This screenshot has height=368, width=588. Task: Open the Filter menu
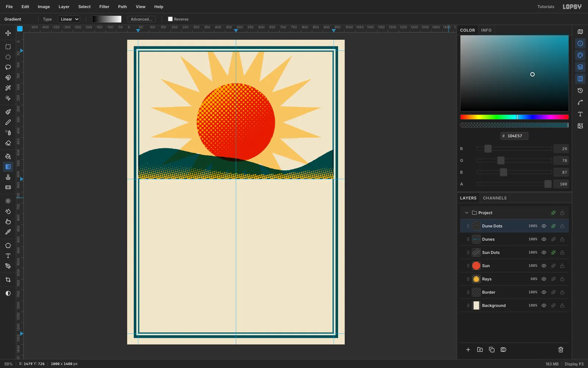click(104, 7)
